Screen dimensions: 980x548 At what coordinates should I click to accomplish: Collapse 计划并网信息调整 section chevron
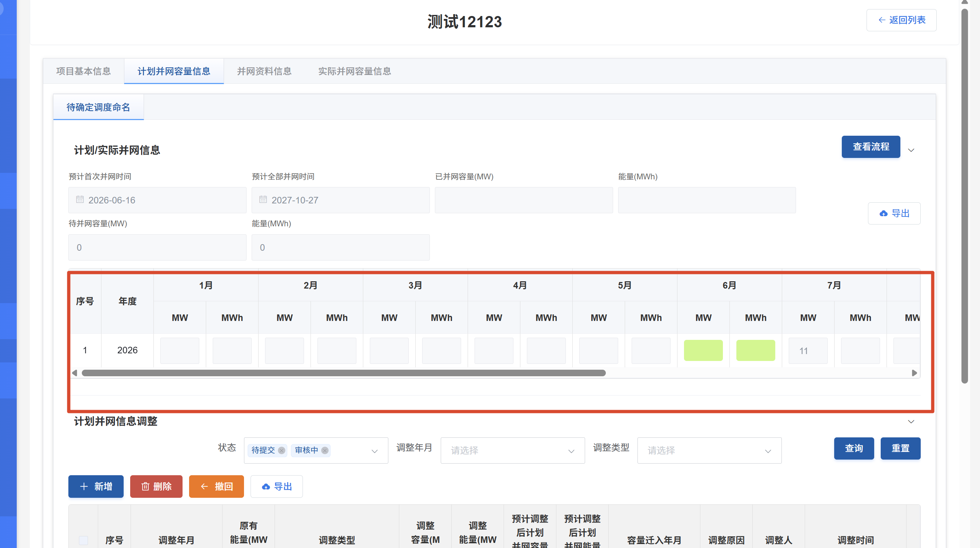point(911,422)
